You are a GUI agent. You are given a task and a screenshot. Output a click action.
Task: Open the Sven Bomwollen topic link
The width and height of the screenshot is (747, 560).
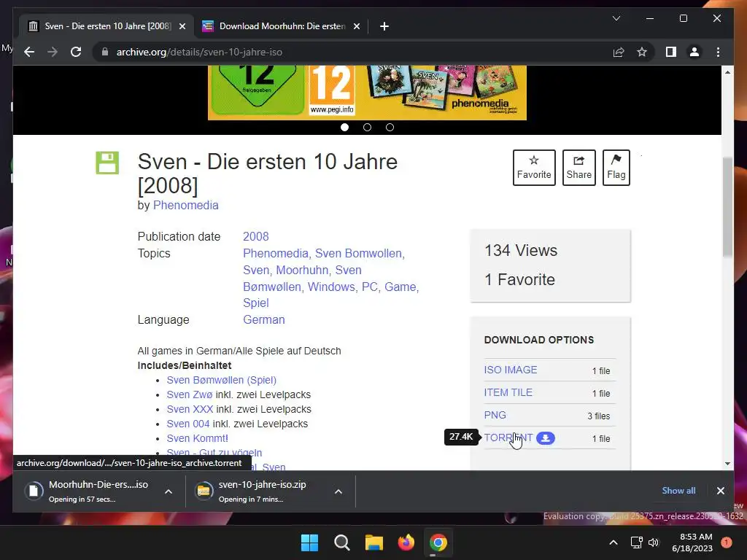tap(358, 253)
